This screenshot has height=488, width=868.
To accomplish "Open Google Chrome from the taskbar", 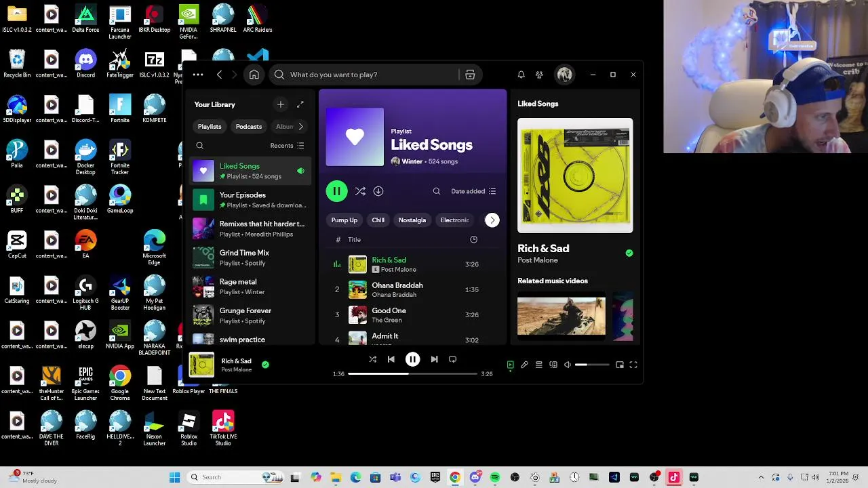I will [x=455, y=477].
